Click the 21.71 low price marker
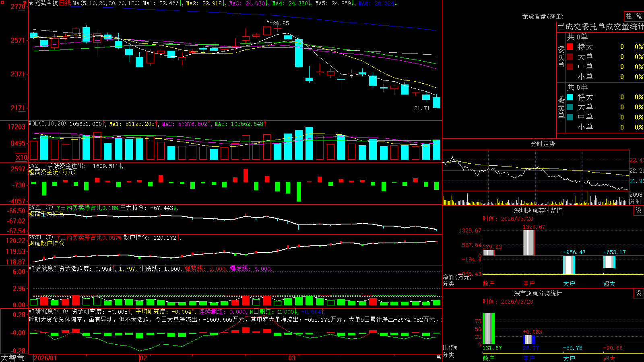The width and height of the screenshot is (644, 362). click(422, 108)
